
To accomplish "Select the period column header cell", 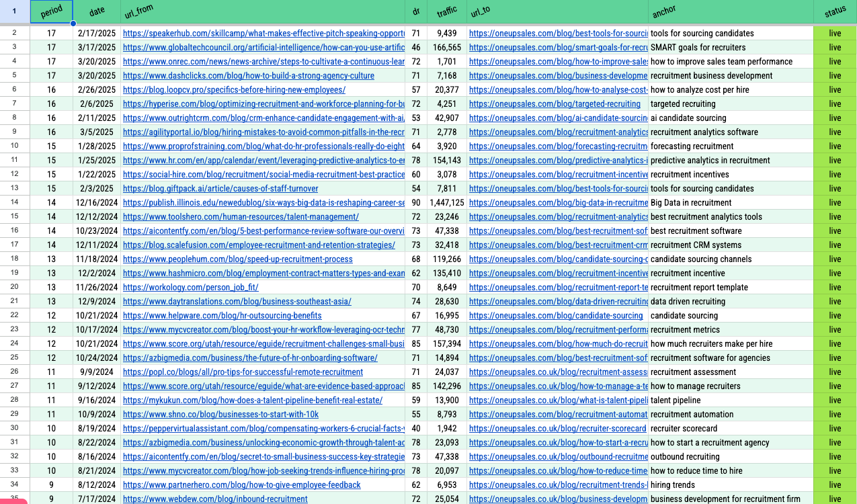I will click(x=52, y=13).
